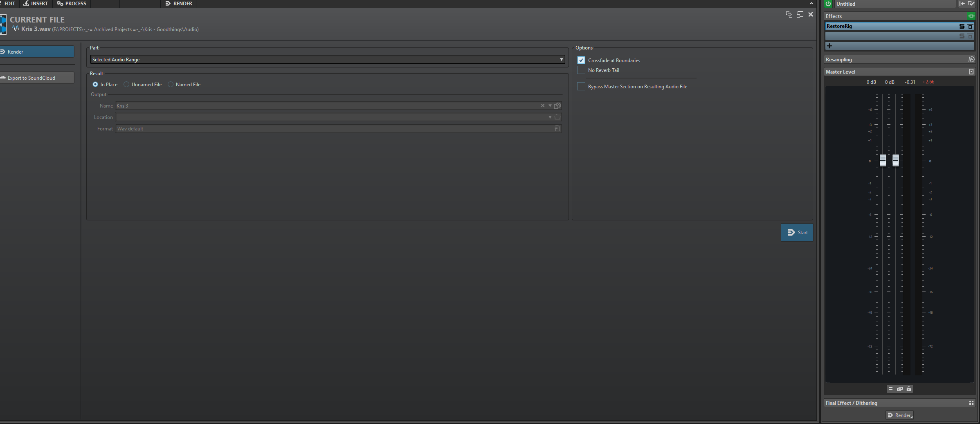Click the Master Level settings icon

click(971, 72)
